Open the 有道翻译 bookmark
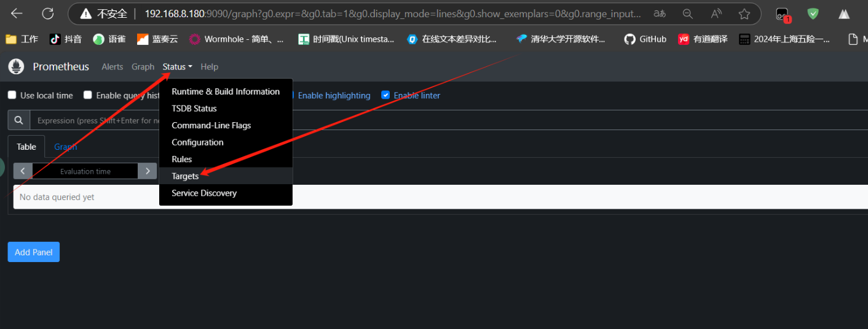This screenshot has width=868, height=329. [x=703, y=39]
